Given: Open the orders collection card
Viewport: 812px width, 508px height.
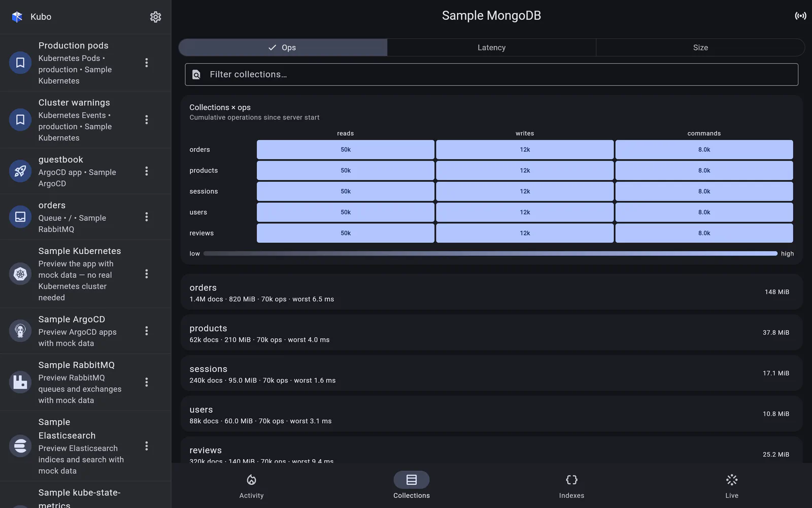Looking at the screenshot, I should click(x=491, y=292).
